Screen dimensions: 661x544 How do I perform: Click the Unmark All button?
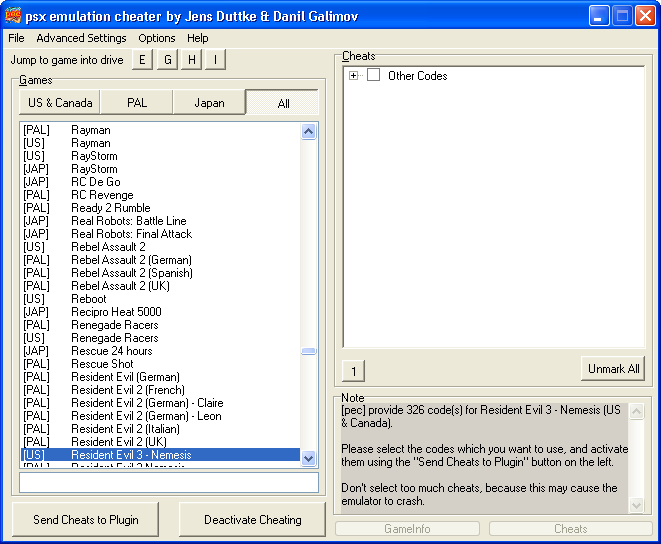tap(613, 369)
